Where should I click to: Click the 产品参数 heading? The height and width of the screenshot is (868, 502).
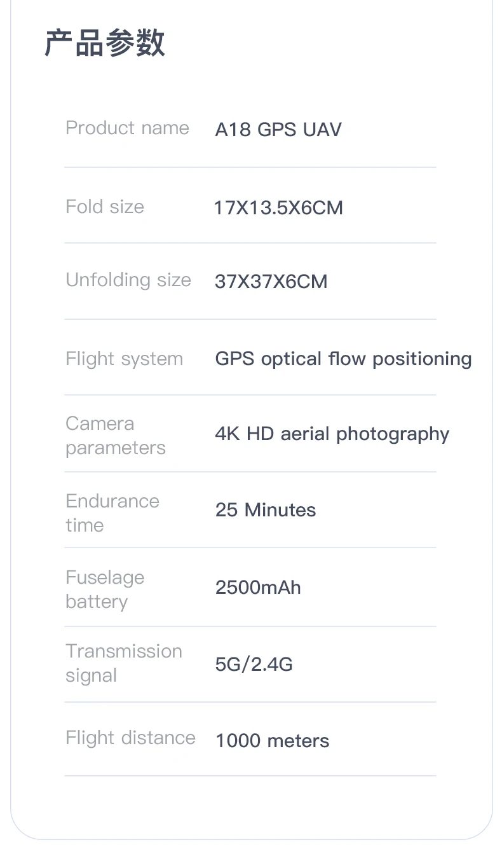(x=105, y=44)
